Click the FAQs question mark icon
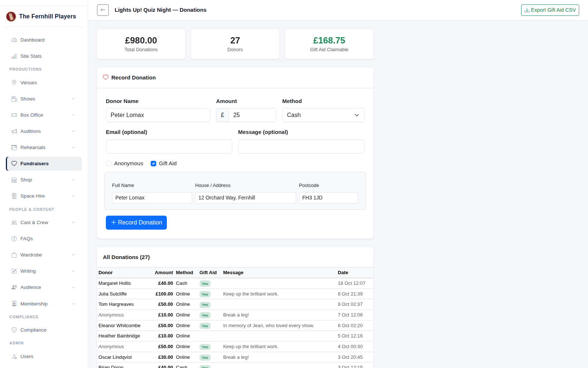 pyautogui.click(x=14, y=239)
